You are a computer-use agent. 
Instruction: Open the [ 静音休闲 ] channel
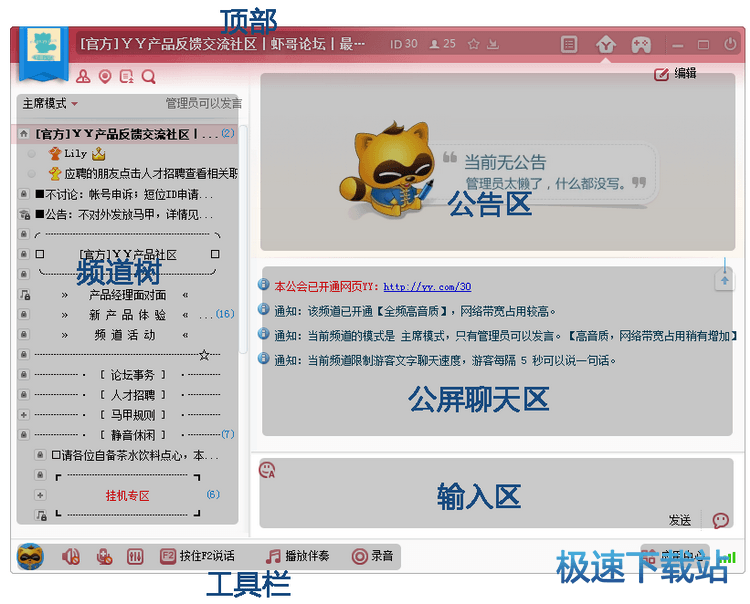(x=132, y=435)
